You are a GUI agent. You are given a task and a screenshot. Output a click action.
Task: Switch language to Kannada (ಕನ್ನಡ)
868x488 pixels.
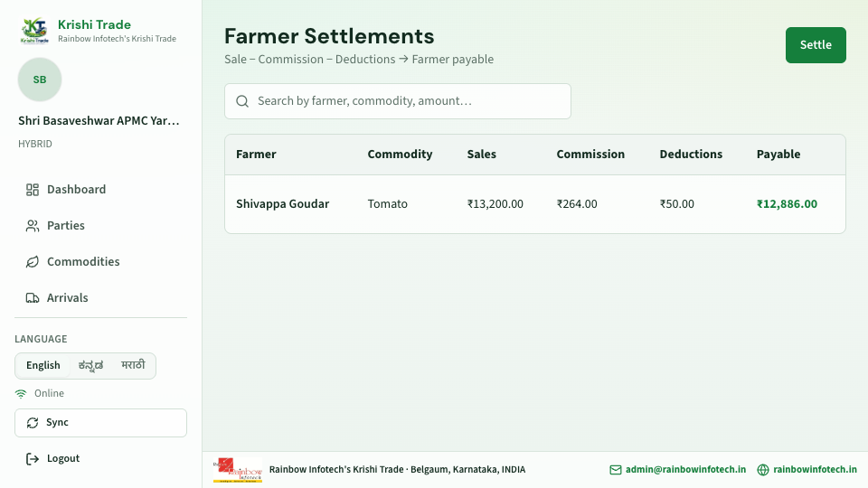point(90,366)
